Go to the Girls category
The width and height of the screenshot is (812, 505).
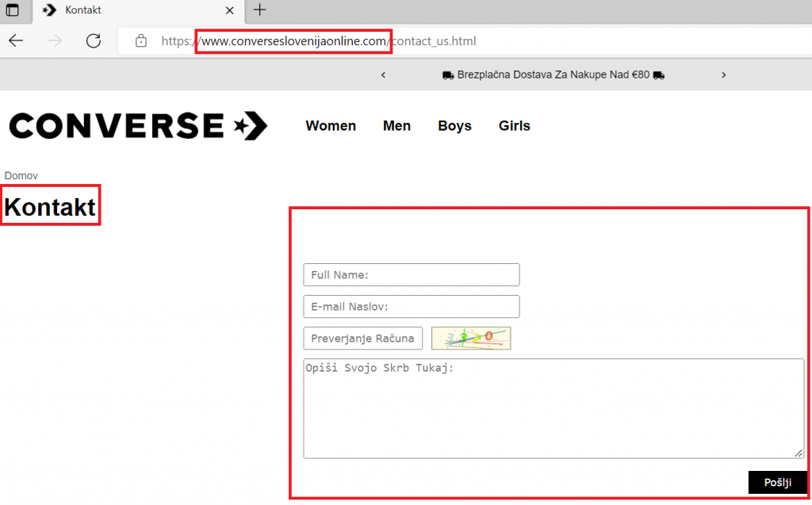[514, 126]
